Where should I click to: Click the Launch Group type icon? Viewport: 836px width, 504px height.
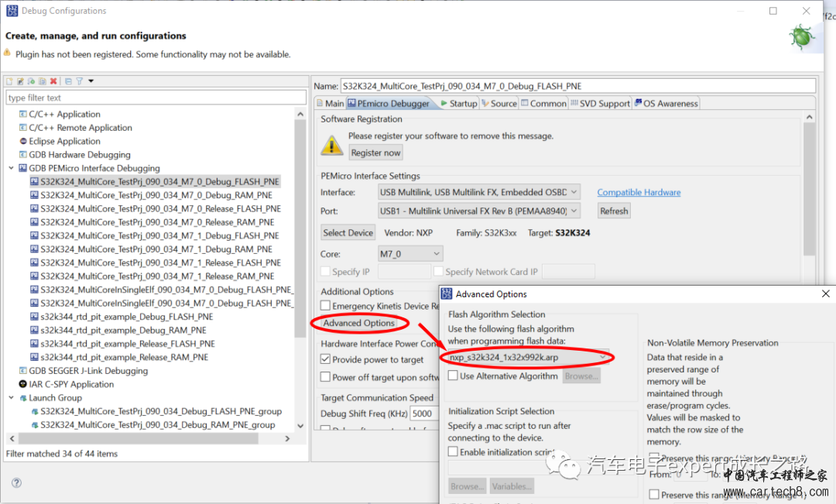coord(23,398)
